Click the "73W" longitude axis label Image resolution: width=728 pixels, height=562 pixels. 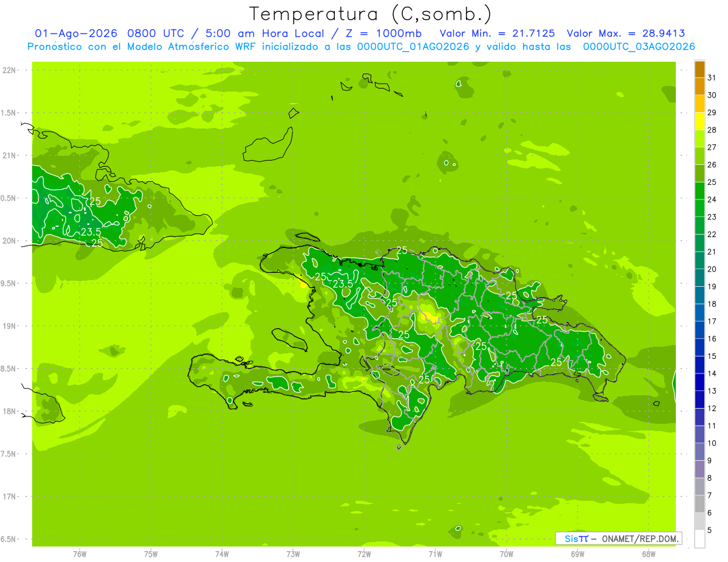coord(293,554)
